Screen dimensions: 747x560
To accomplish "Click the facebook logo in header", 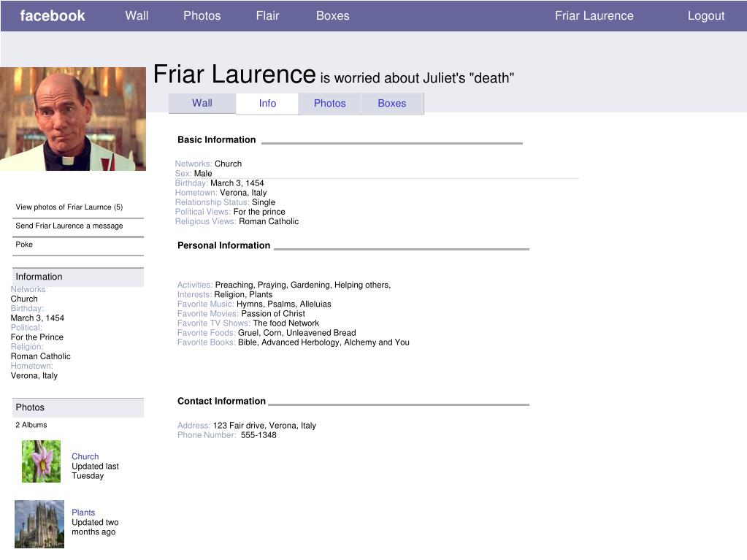I will [x=53, y=16].
